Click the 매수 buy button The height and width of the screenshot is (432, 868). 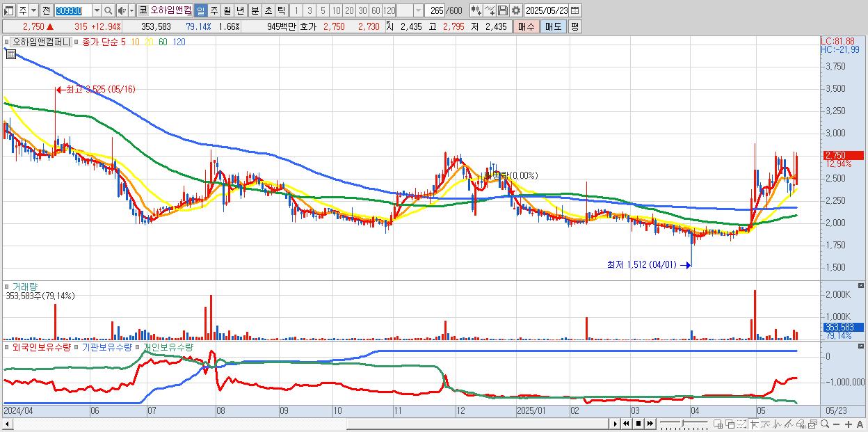pos(527,26)
